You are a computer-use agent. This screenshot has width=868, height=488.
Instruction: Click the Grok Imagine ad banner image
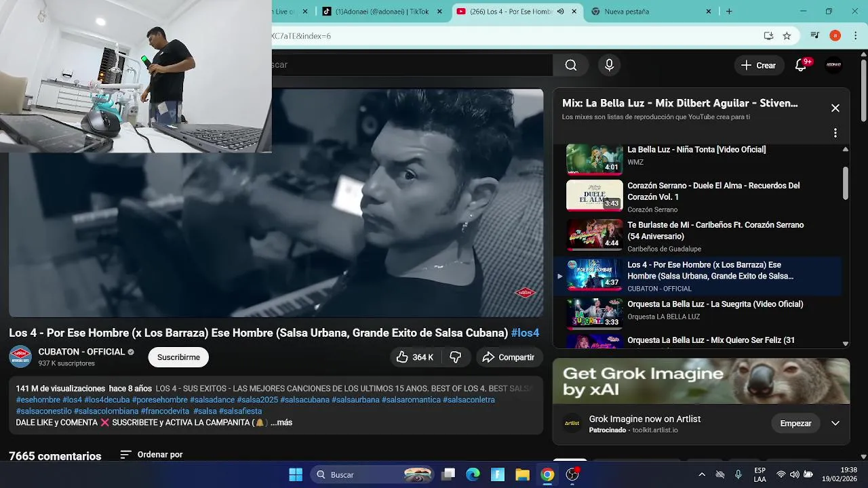[701, 381]
